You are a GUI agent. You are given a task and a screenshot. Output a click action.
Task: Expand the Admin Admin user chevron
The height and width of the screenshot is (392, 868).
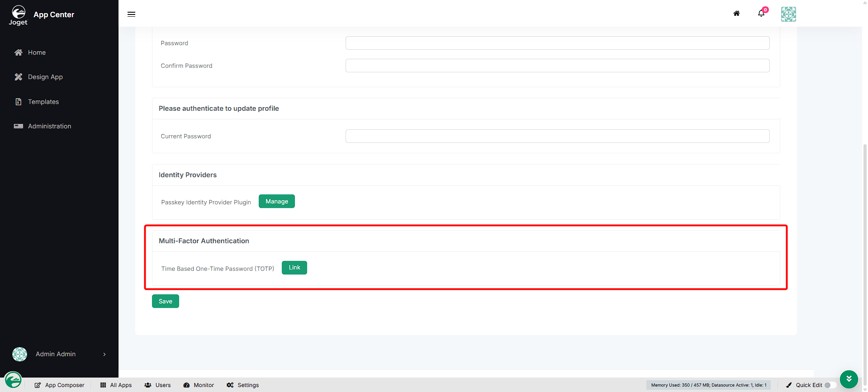click(x=104, y=354)
